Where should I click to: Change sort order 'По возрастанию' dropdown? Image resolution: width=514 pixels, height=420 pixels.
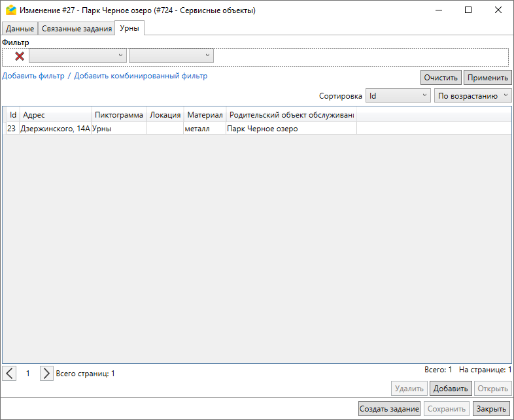pos(473,96)
